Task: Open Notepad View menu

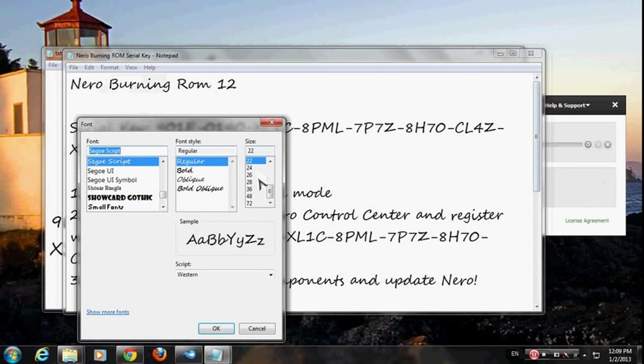Action: (x=131, y=67)
